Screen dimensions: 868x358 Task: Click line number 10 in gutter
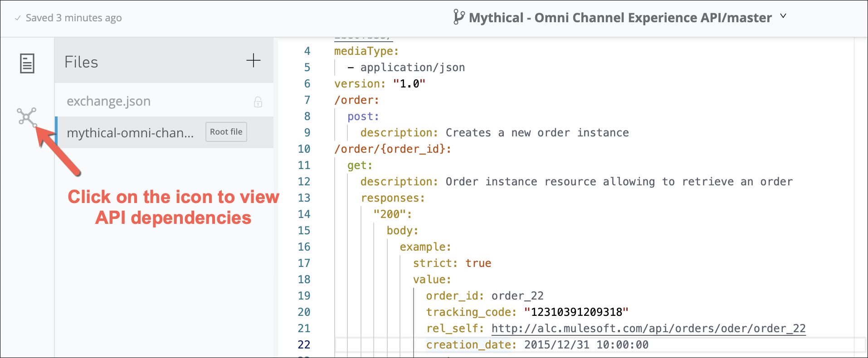tap(304, 149)
